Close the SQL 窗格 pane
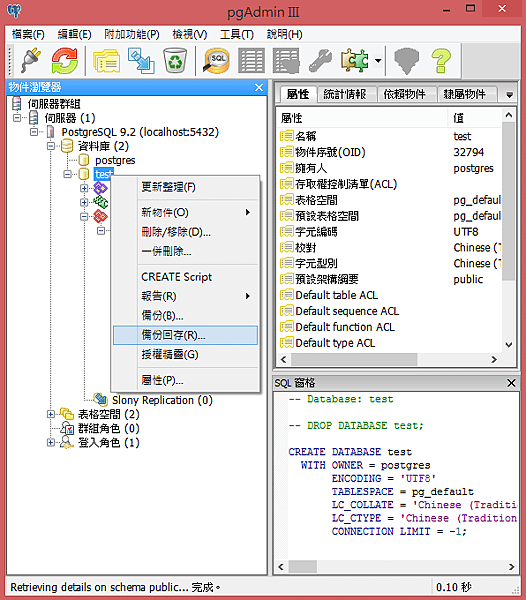This screenshot has height=600, width=526. coord(511,383)
